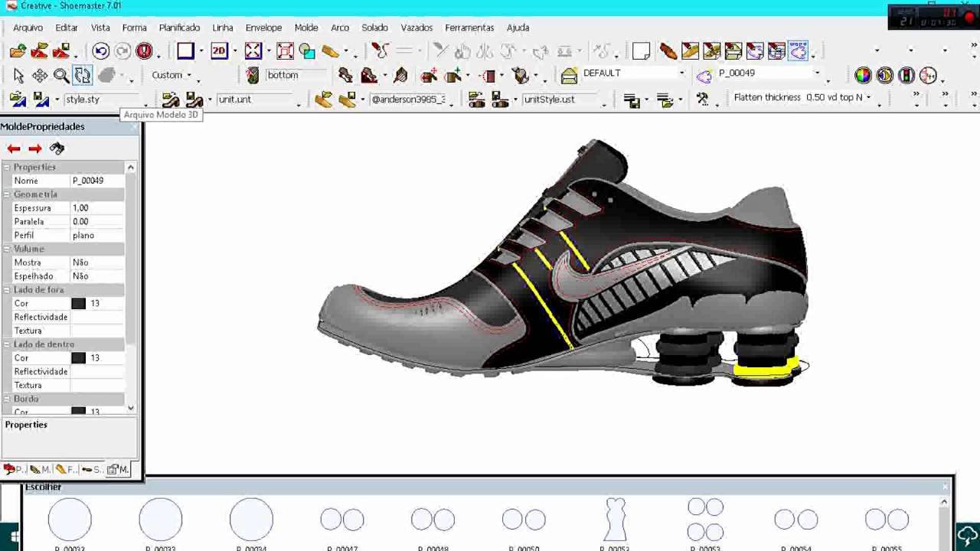Click the red back arrow button
Image resolution: width=980 pixels, height=551 pixels.
pos(14,148)
